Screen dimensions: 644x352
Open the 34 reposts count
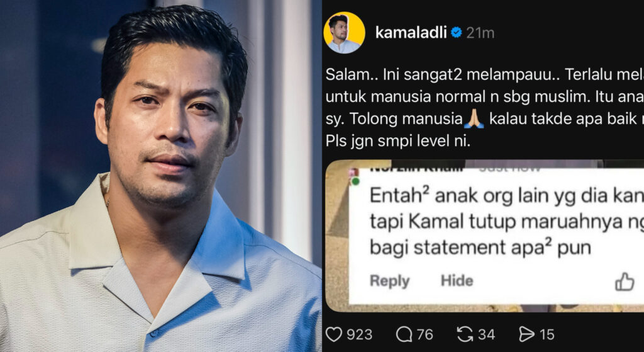[486, 335]
